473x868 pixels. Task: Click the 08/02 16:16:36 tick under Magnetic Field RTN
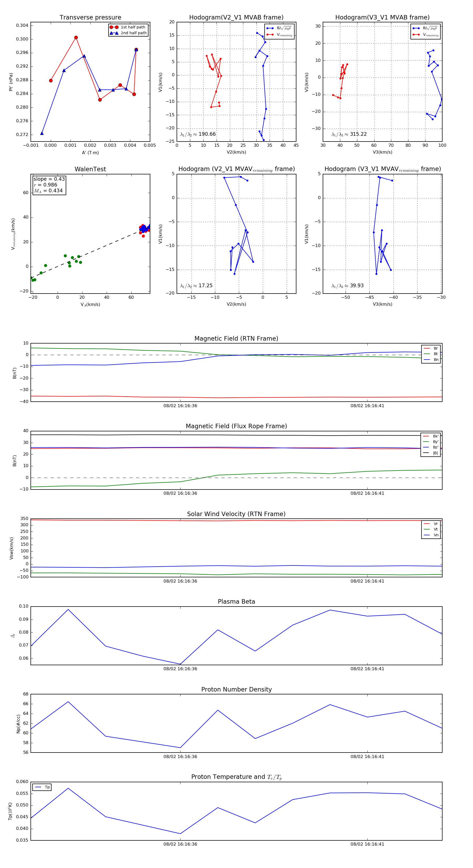(x=180, y=406)
